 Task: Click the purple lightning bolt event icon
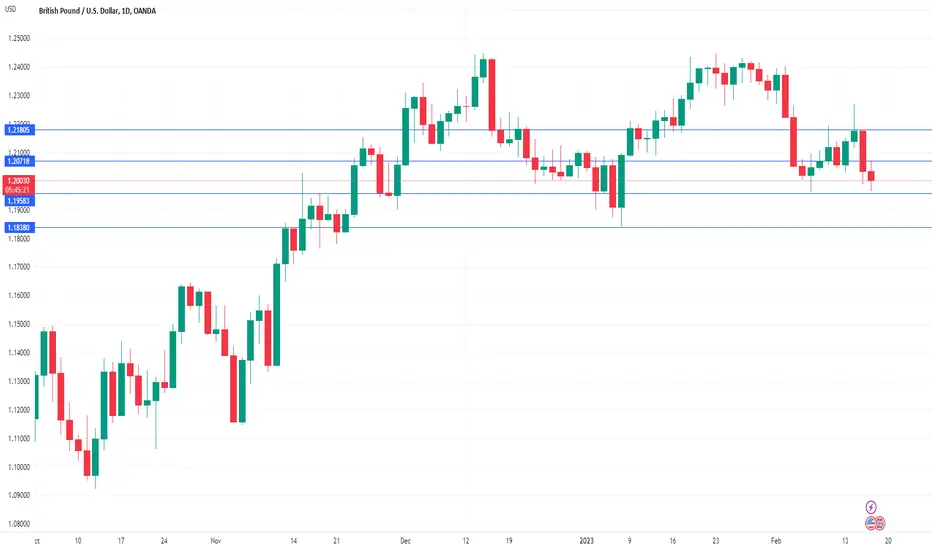point(870,507)
